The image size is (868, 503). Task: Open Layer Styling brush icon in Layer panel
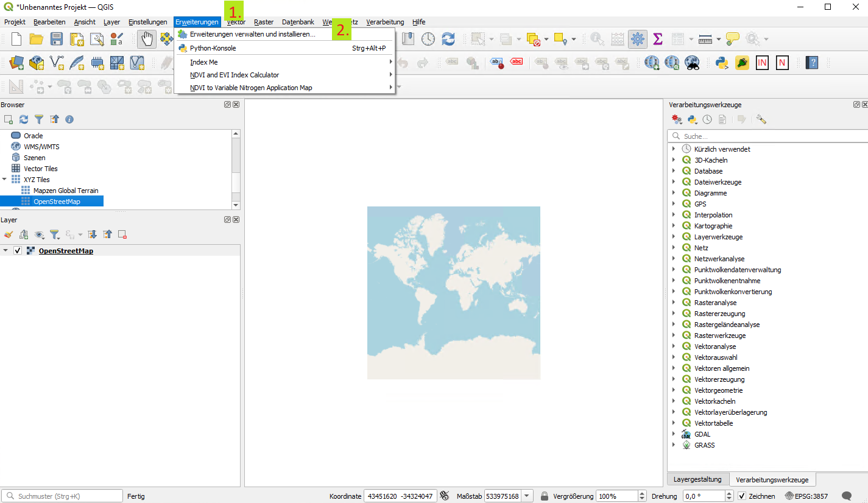[9, 234]
